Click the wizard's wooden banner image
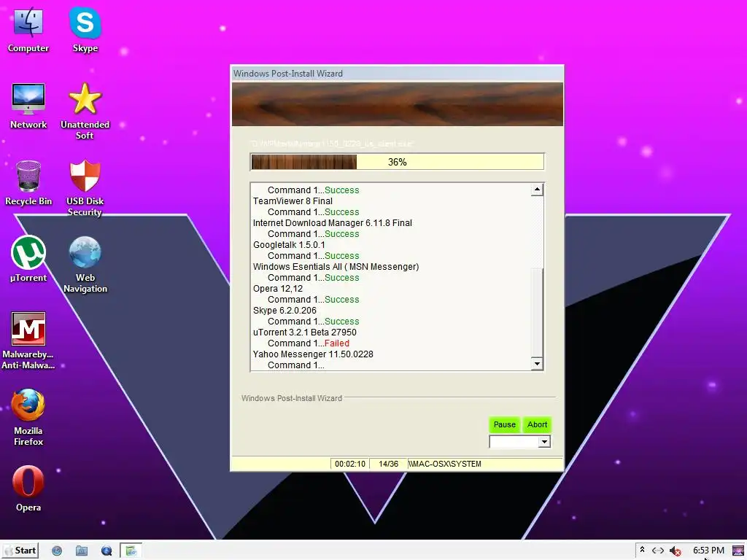This screenshot has width=747, height=560. [x=398, y=104]
